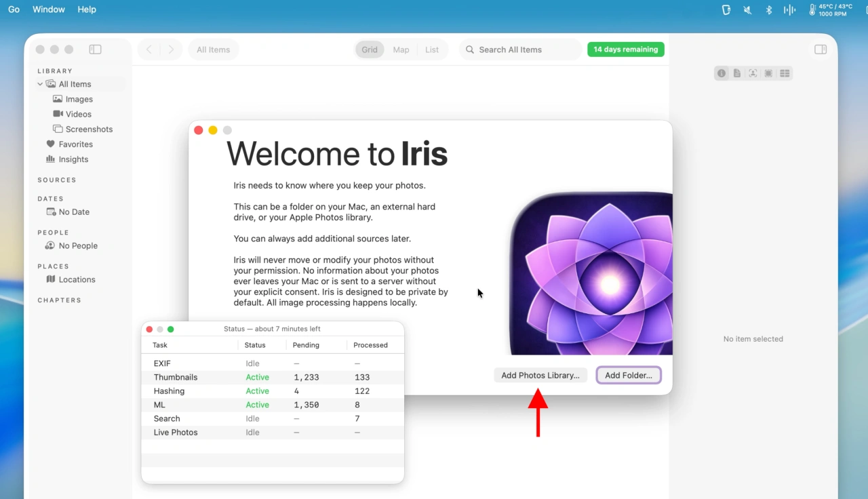Open the Info inspector tab icon
Image resolution: width=868 pixels, height=499 pixels.
point(722,73)
